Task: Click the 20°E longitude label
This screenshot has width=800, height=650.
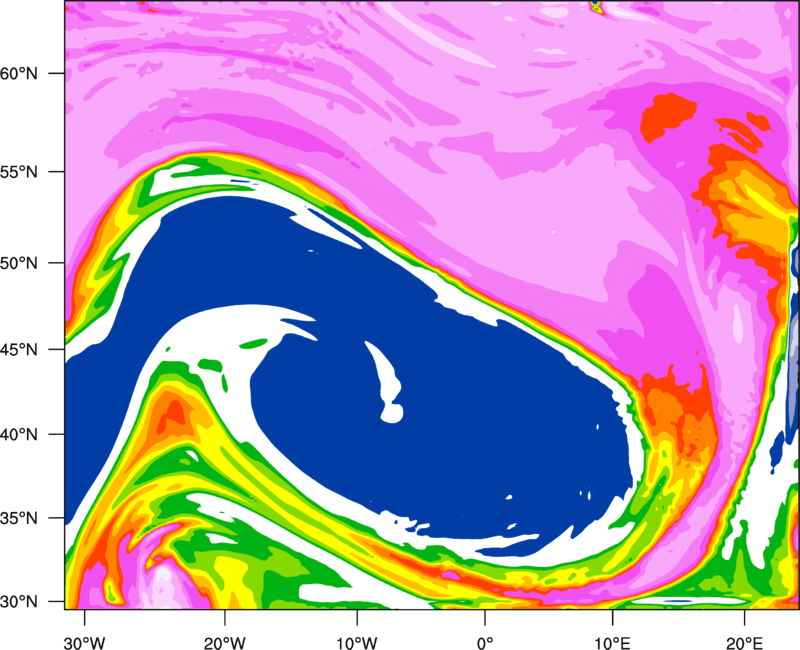Action: pos(744,643)
